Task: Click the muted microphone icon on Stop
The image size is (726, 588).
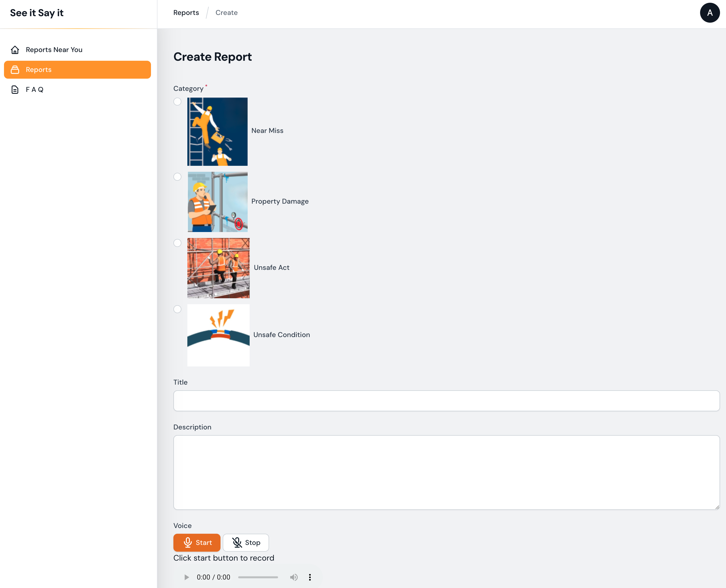Action: 237,542
